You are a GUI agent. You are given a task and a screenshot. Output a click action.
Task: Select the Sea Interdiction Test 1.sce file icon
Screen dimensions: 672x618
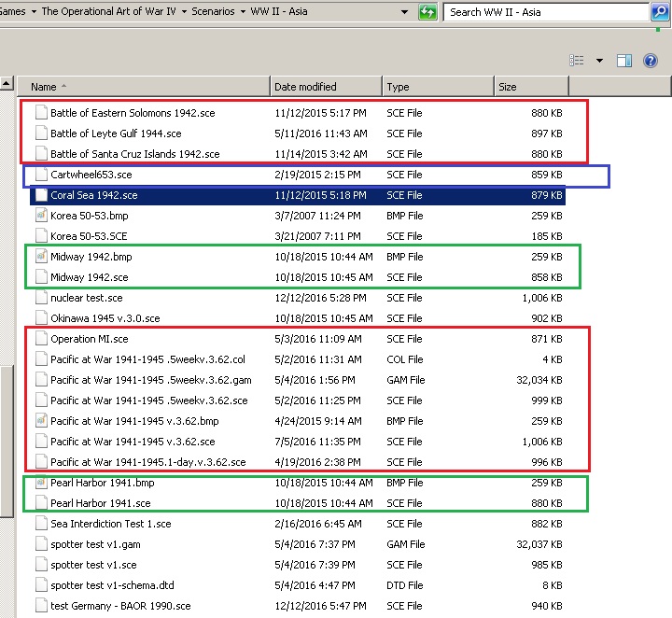point(41,524)
